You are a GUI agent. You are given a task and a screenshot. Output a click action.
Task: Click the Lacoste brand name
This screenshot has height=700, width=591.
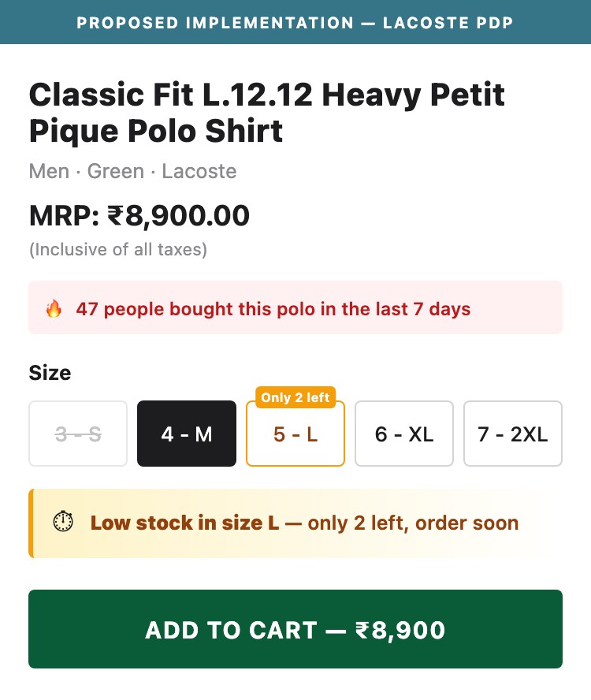(x=199, y=171)
